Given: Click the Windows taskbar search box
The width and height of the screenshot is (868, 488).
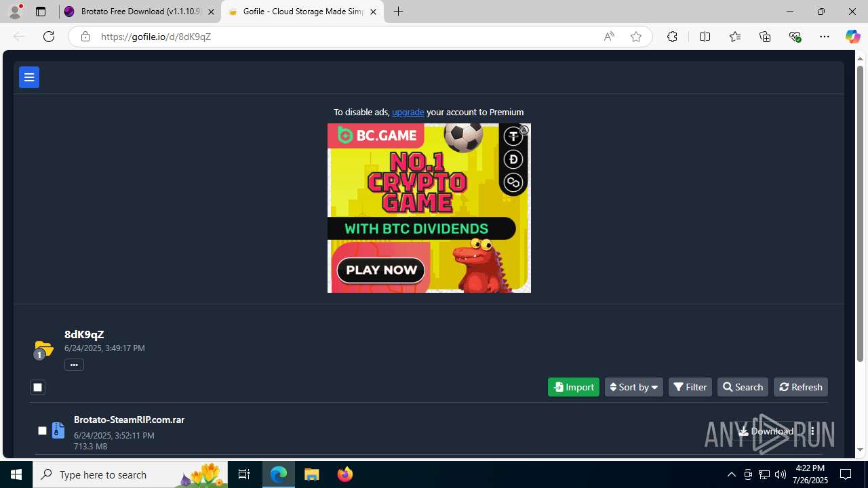Looking at the screenshot, I should pos(130,474).
